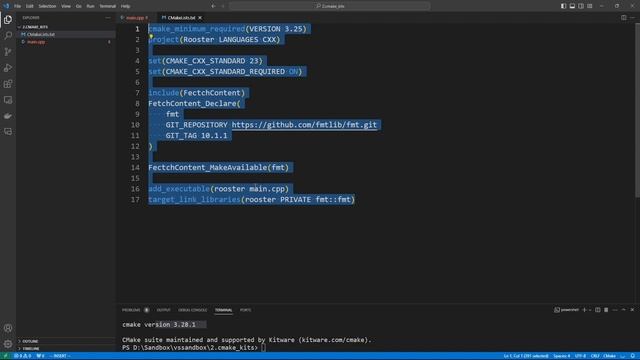
Task: Switch to the Ports panel tab
Action: 245,310
